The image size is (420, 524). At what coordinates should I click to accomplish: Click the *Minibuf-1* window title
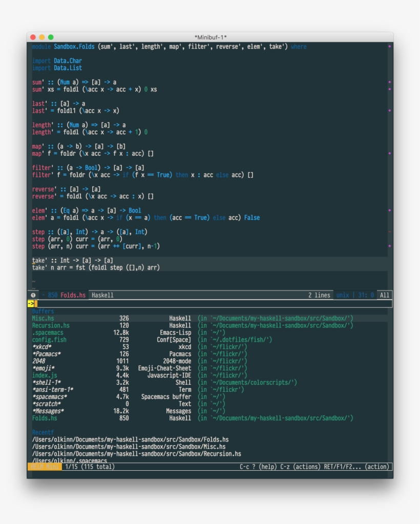(210, 37)
